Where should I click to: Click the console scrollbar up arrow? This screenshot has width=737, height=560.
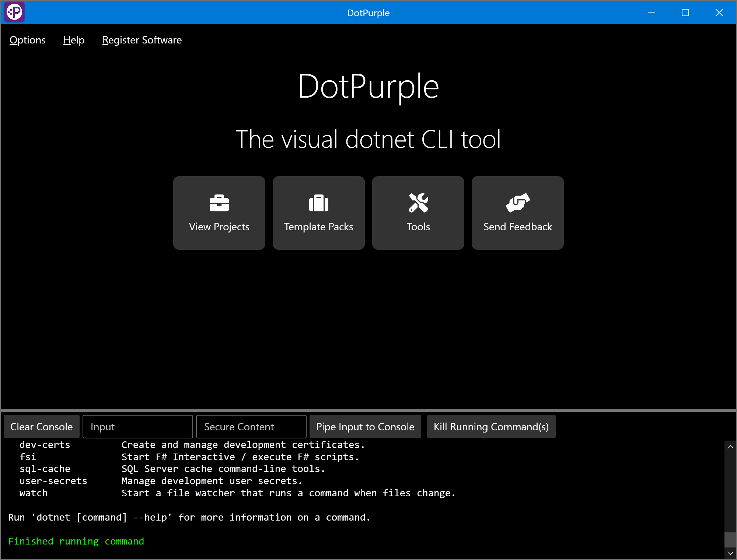(730, 447)
